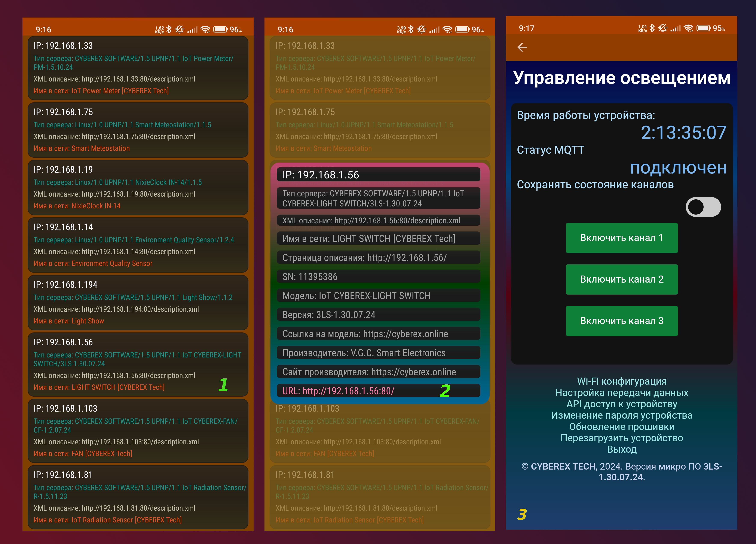Select the 192.168.1.75 Smart Meteostation card in the first screen
756x544 pixels.
[138, 130]
